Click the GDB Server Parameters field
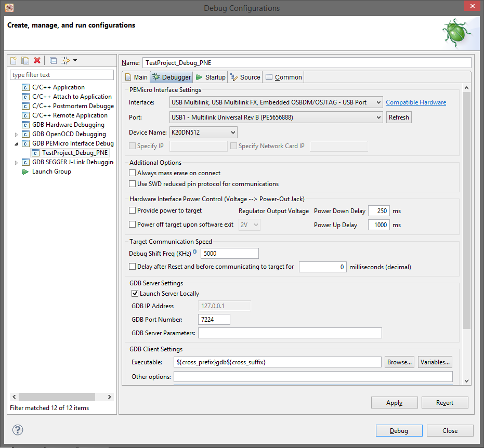This screenshot has width=484, height=448. click(x=290, y=333)
